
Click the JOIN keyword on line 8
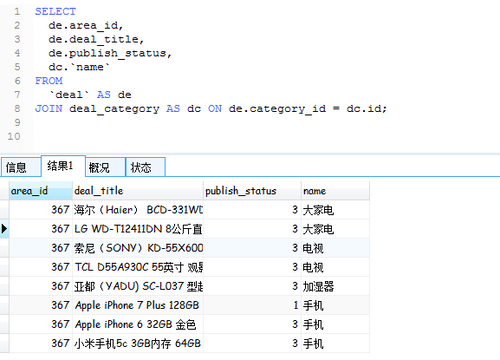coord(49,108)
